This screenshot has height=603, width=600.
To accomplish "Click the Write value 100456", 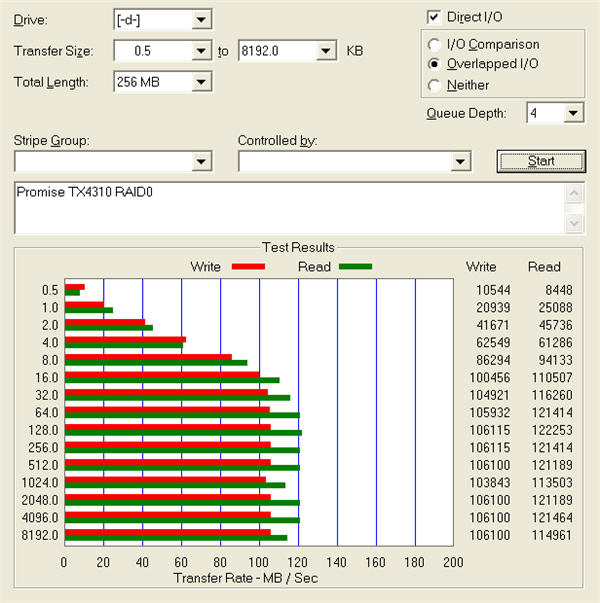I will coord(490,378).
